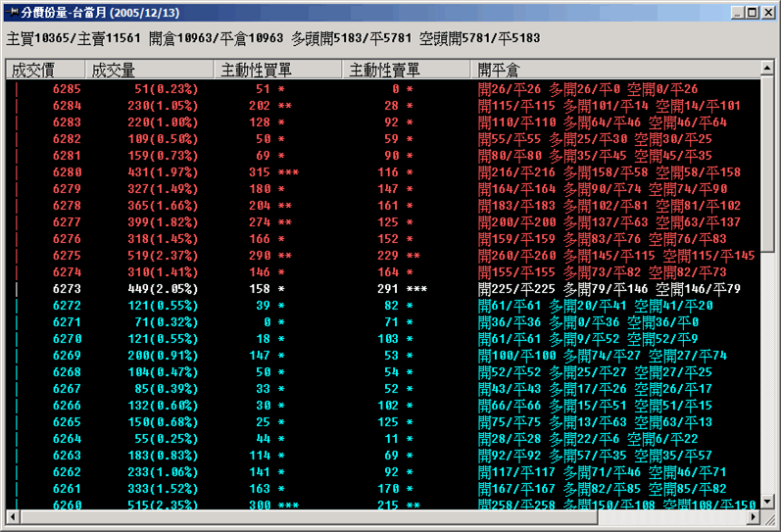
Task: Click volume value 333(1.52%)
Action: coord(163,489)
